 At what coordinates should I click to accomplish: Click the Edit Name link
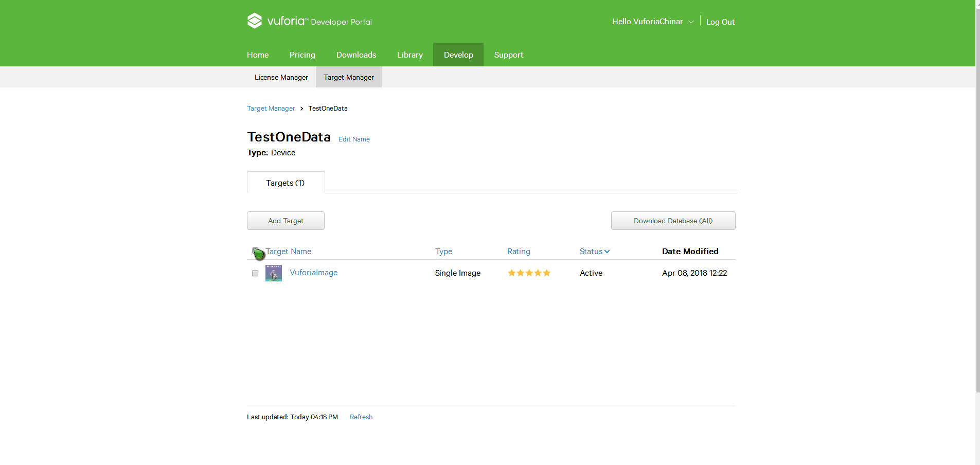(x=354, y=139)
